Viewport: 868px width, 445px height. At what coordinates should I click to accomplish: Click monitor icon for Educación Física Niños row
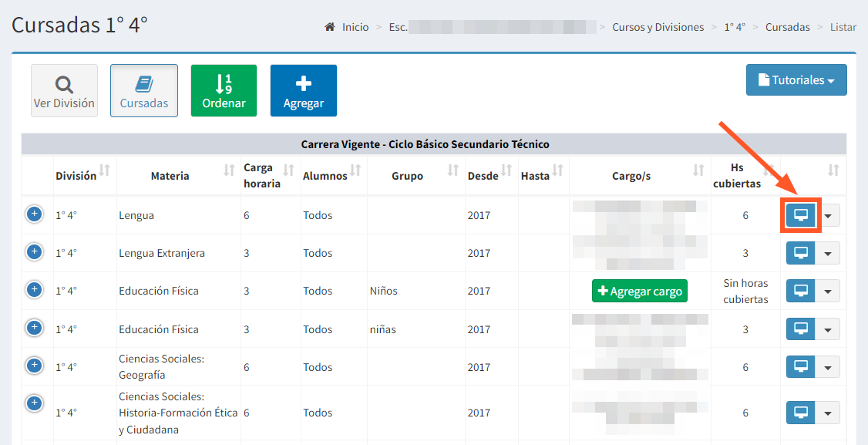[800, 291]
